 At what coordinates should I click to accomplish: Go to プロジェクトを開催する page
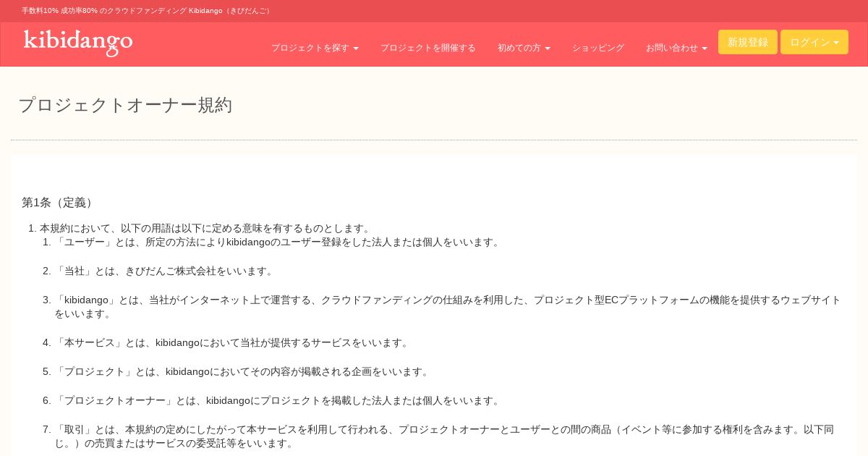428,48
